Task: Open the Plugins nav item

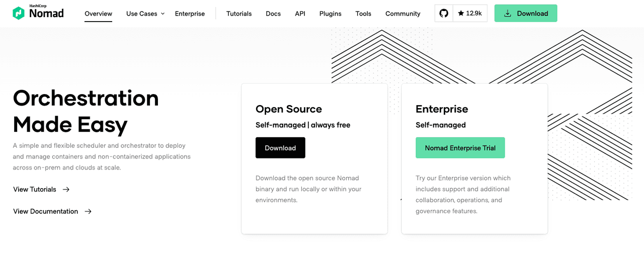Action: pyautogui.click(x=331, y=14)
